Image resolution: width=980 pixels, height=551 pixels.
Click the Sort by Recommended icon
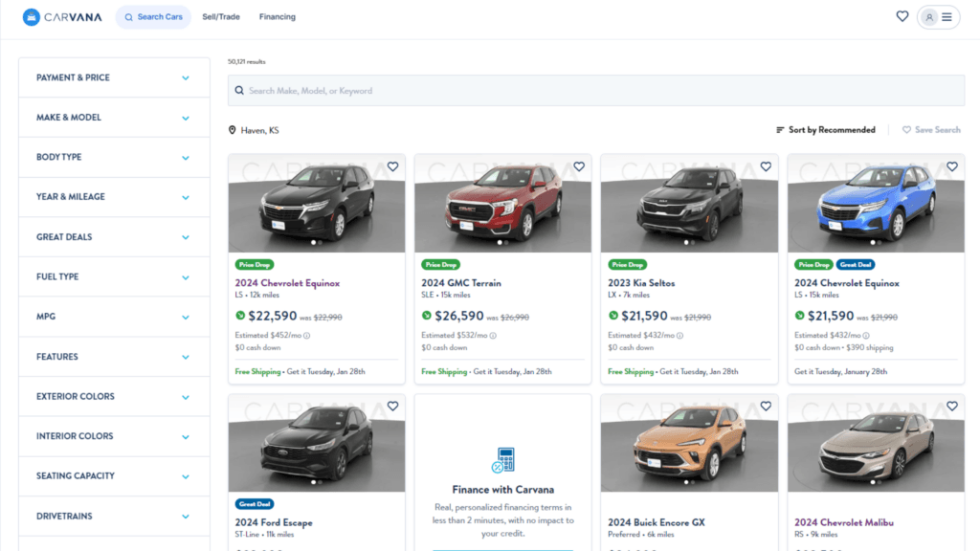[x=780, y=130]
